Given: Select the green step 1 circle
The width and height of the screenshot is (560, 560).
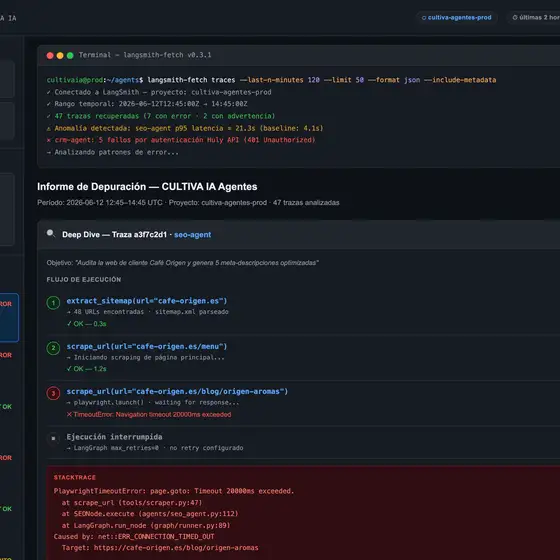Looking at the screenshot, I should tap(53, 303).
